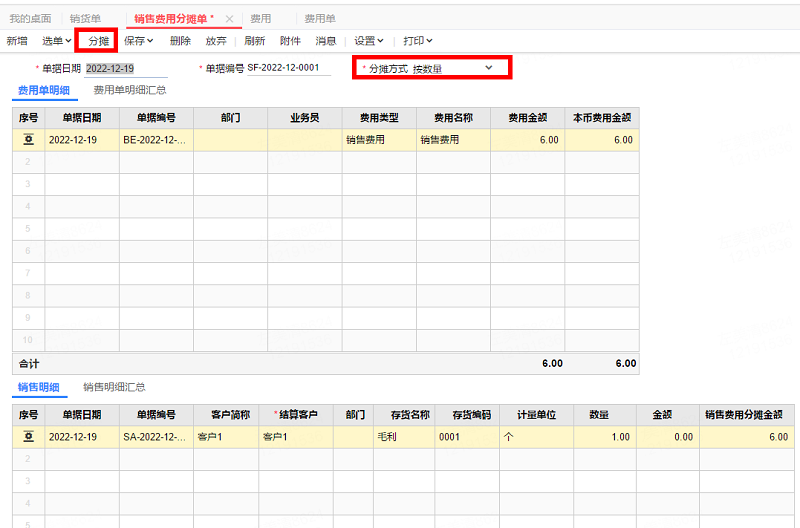The height and width of the screenshot is (528, 800).
Task: Open 费用单明细汇总 tab
Action: (x=130, y=90)
